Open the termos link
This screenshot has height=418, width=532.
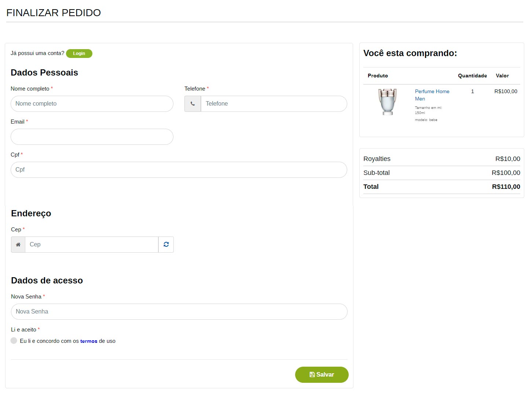click(89, 341)
